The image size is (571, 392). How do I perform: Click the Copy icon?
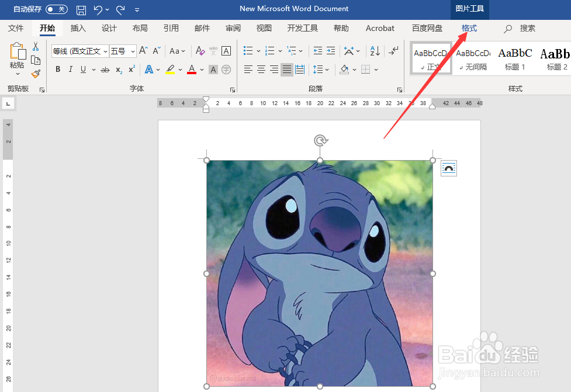tap(36, 60)
